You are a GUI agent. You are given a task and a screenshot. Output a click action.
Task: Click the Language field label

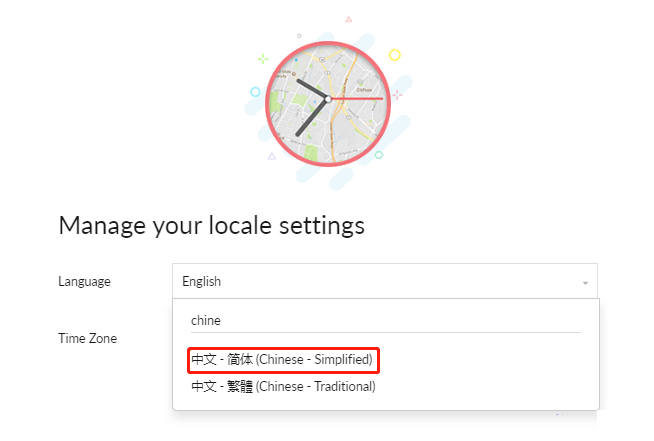pos(84,282)
